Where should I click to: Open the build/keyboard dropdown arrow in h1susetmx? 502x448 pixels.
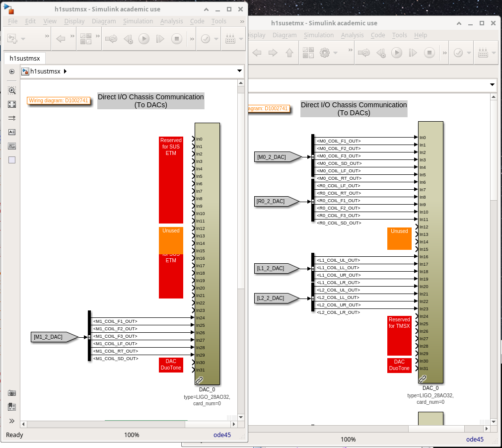click(x=494, y=53)
